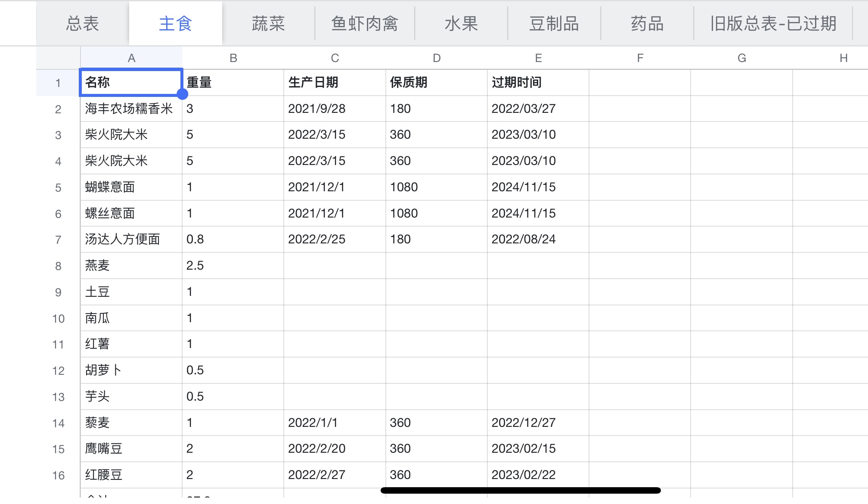This screenshot has height=504, width=868.
Task: Click the 蝴蝶意面 name cell
Action: pyautogui.click(x=131, y=187)
